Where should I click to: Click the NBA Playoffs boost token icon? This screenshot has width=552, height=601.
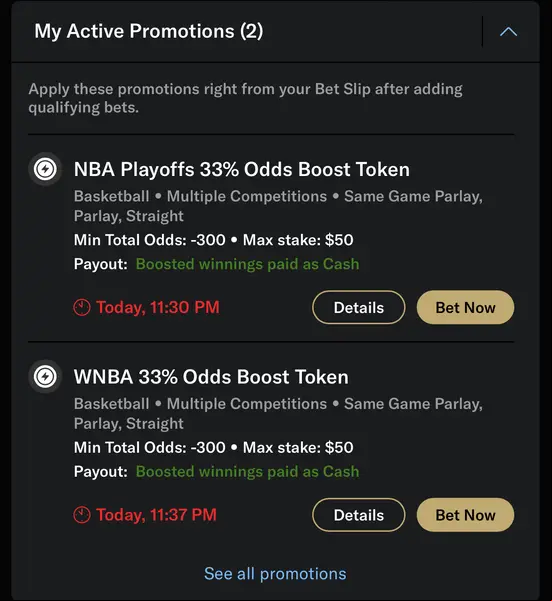click(45, 169)
